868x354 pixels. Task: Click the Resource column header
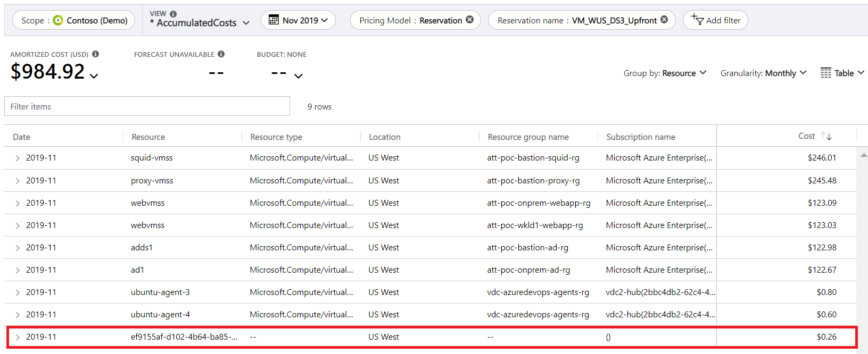click(148, 137)
